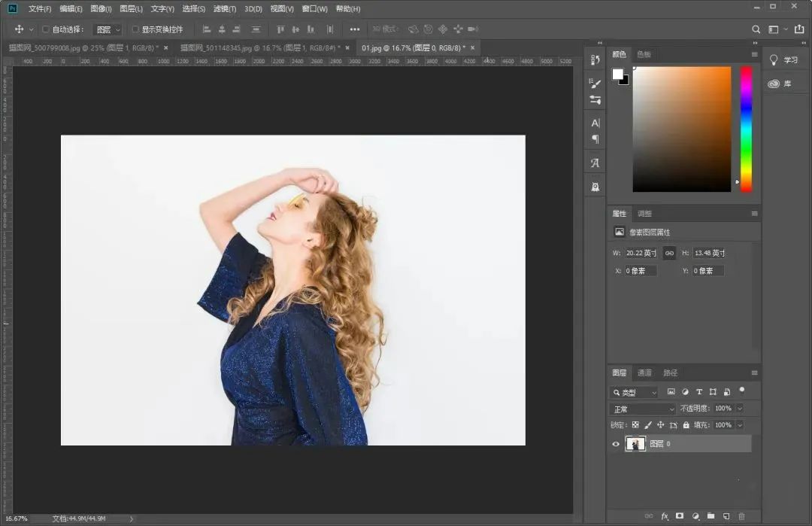Open the Paragraph panel icon
Viewport: 812px width, 526px height.
[595, 139]
